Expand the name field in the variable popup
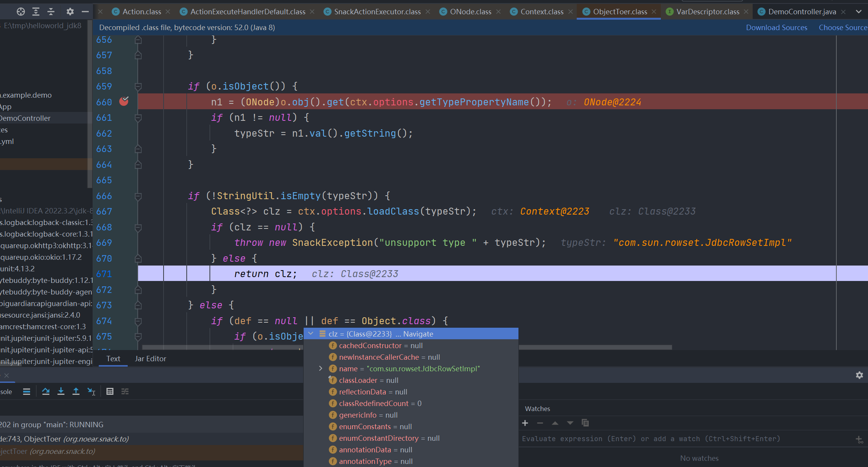Screen dimensions: 868x467 (x=321, y=369)
